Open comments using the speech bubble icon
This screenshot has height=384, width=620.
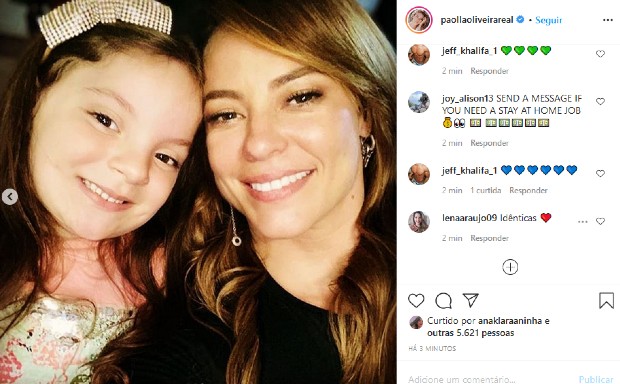[443, 301]
